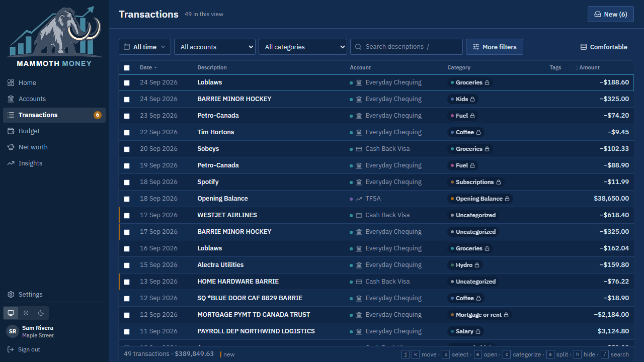Select the WESTJET AIRLINES row checkbox

[x=127, y=215]
